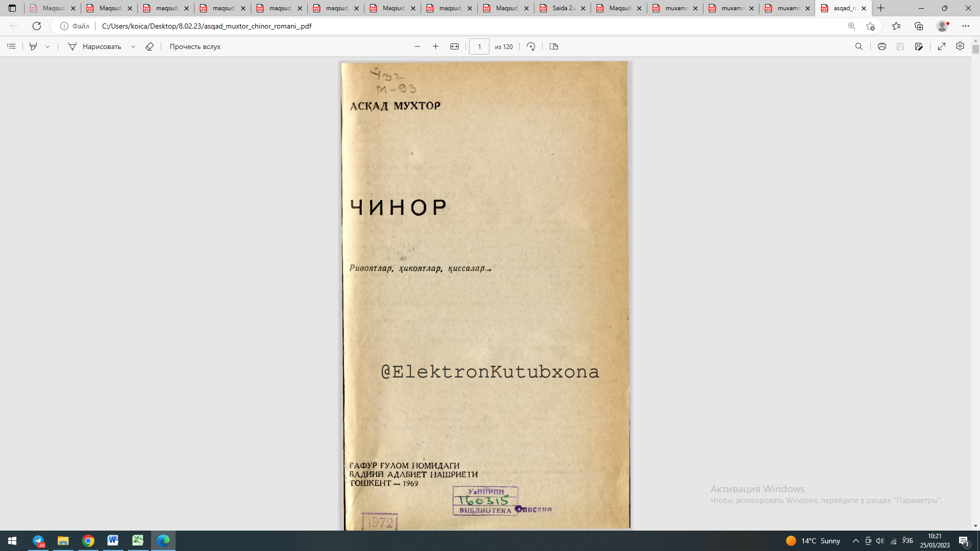Toggle the page view layout button
This screenshot has width=980, height=551.
[554, 46]
